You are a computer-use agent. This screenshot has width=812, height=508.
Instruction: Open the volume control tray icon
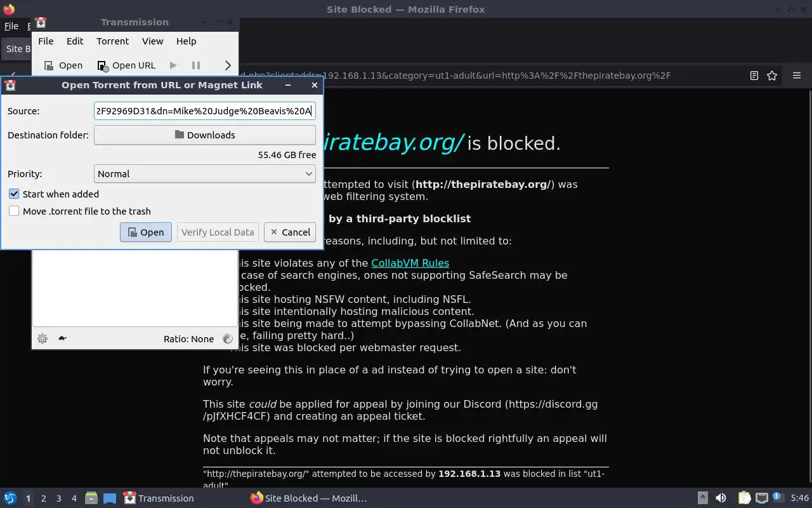pos(721,498)
